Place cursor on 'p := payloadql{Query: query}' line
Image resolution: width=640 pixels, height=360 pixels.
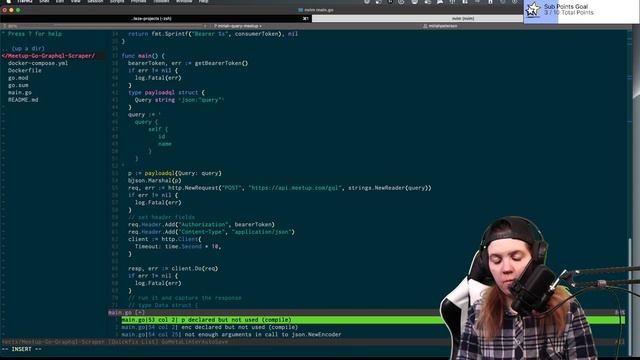175,173
